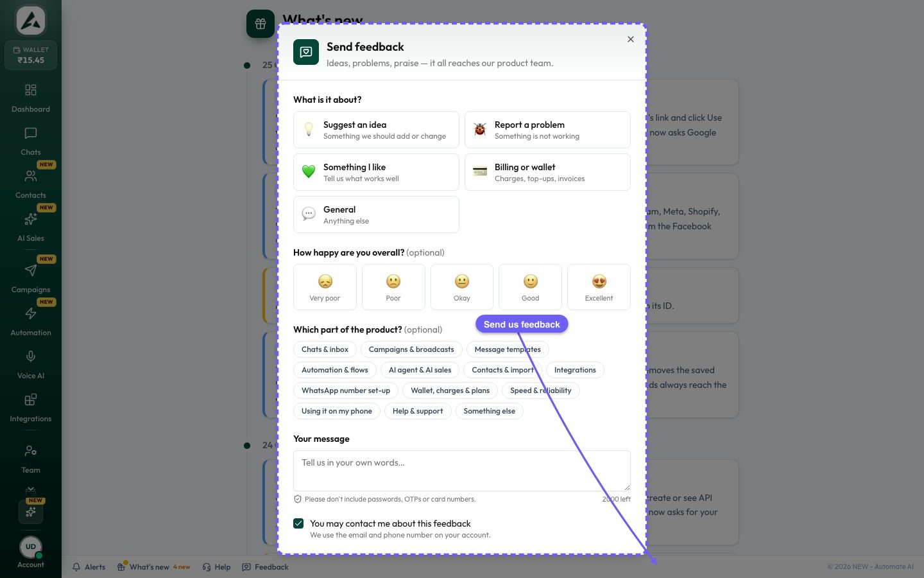This screenshot has height=578, width=924.
Task: Open Dashboard from the sidebar
Action: click(31, 98)
